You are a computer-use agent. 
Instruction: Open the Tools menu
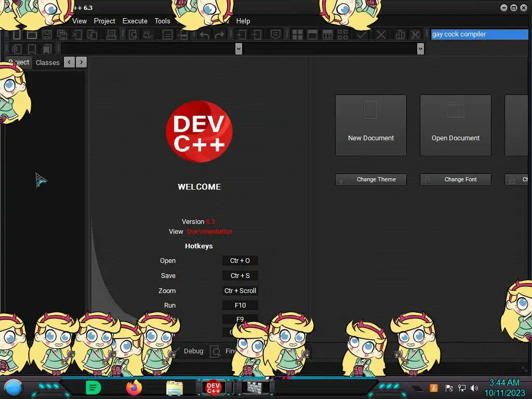(x=162, y=21)
